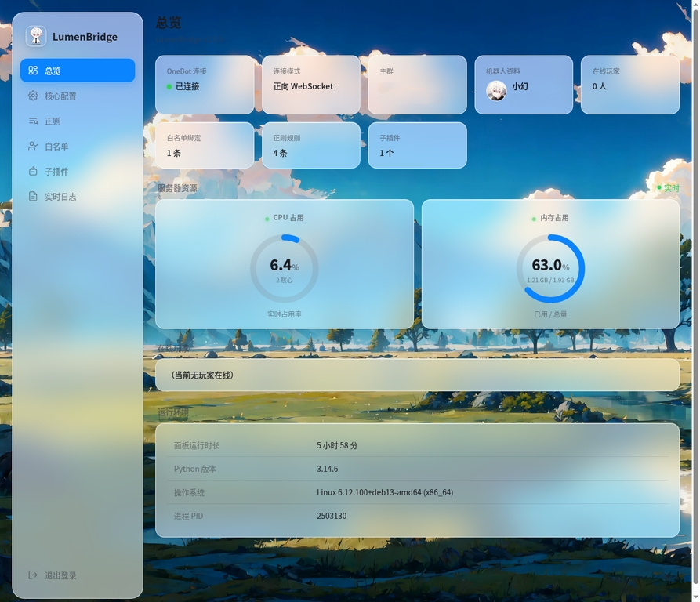Click the 主群 card

[417, 85]
